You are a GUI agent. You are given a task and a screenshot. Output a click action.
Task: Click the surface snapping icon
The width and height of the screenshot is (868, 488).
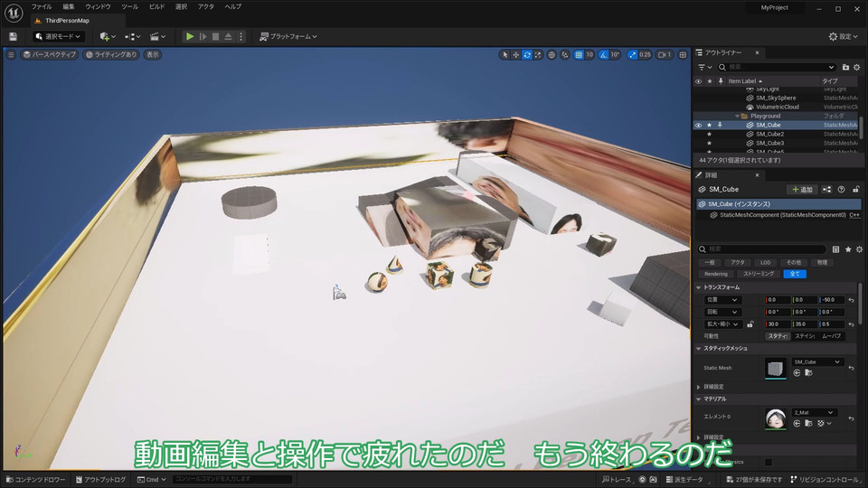tap(564, 55)
